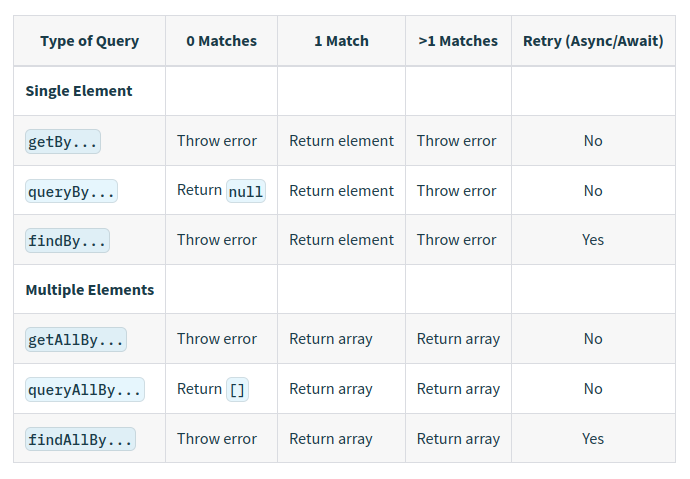Viewport: 690px width, 479px height.
Task: Click the queryBy... code badge
Action: click(71, 191)
